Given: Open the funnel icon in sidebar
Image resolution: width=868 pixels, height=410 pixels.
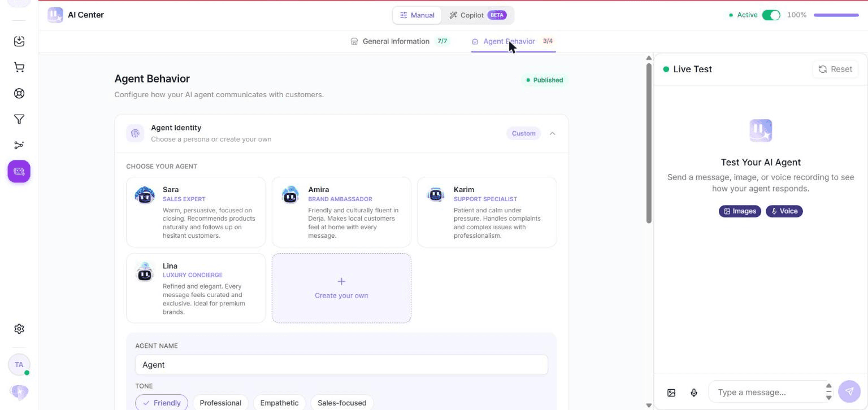Looking at the screenshot, I should [x=19, y=119].
